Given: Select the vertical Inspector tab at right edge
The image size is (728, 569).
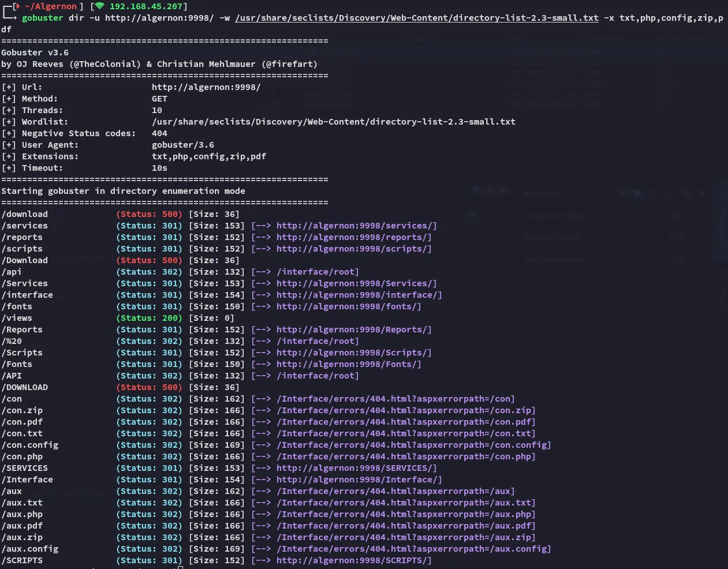Looking at the screenshot, I should click(x=722, y=227).
